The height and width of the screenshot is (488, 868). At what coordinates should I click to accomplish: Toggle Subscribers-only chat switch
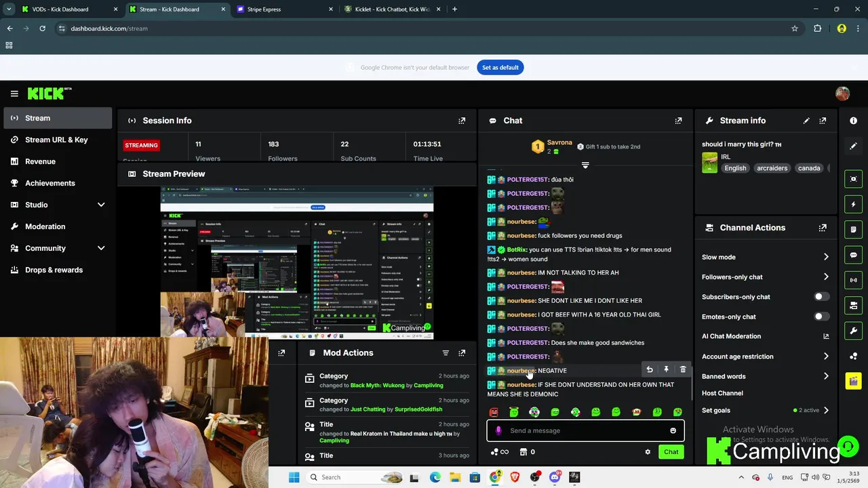pyautogui.click(x=821, y=297)
